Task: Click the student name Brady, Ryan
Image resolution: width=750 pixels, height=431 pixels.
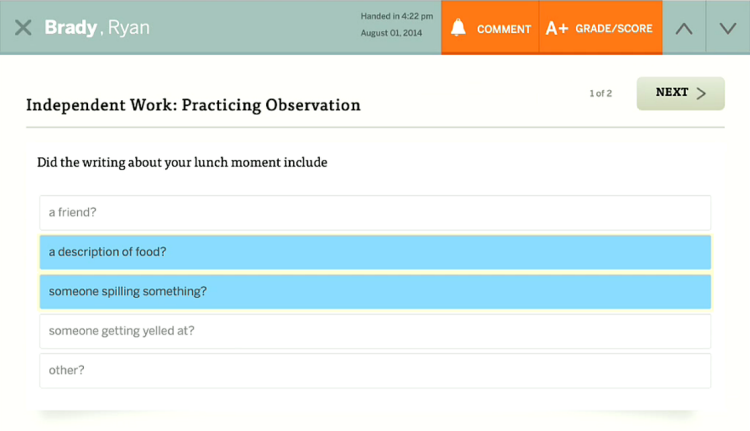Action: click(97, 28)
